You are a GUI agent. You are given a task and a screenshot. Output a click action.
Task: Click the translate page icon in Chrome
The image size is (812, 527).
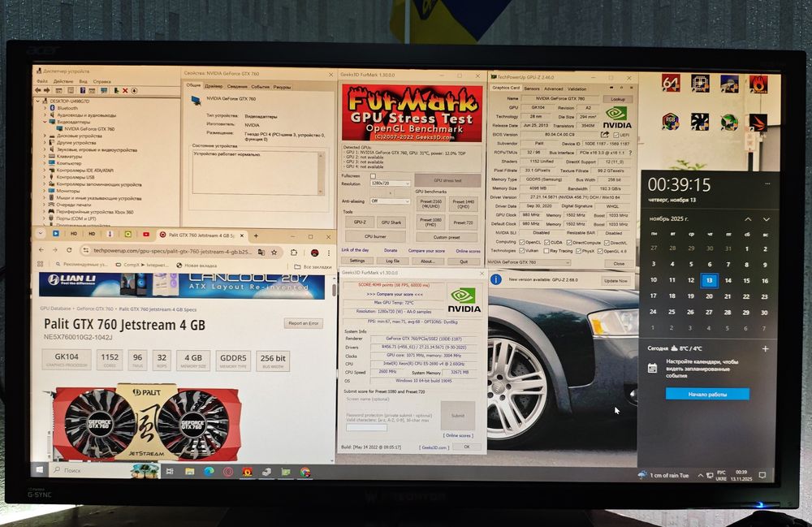pos(261,252)
